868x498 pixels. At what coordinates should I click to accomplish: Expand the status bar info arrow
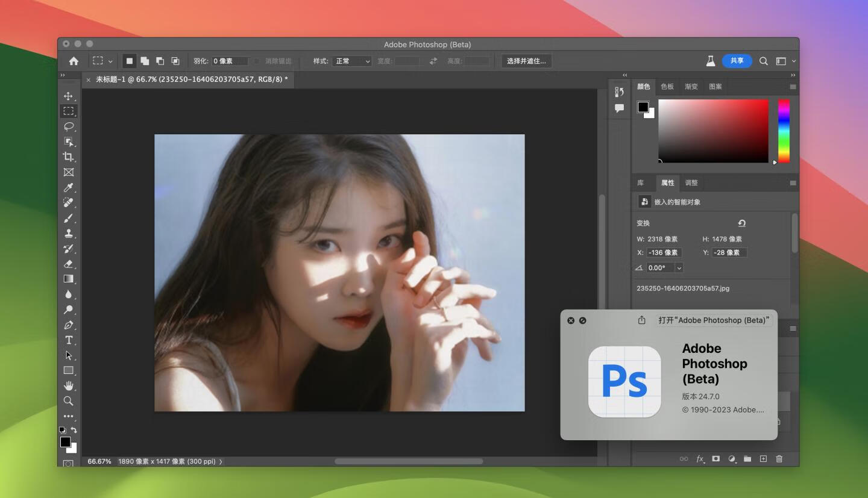pos(221,461)
